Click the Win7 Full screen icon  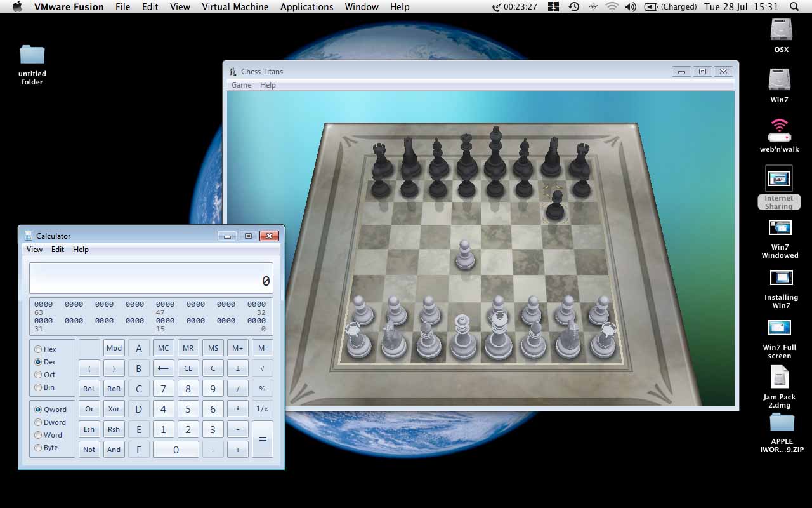[780, 328]
